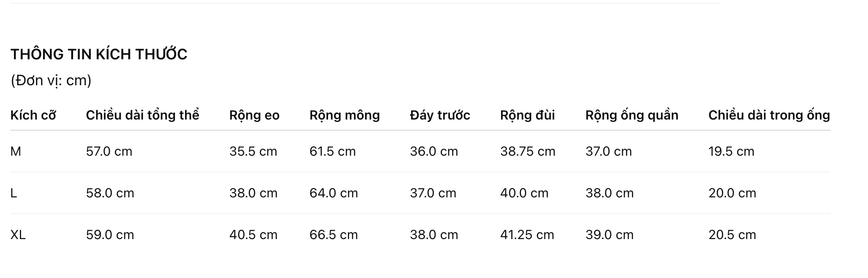Click the Chiều dài trong ống header
The height and width of the screenshot is (278, 868).
pyautogui.click(x=769, y=115)
